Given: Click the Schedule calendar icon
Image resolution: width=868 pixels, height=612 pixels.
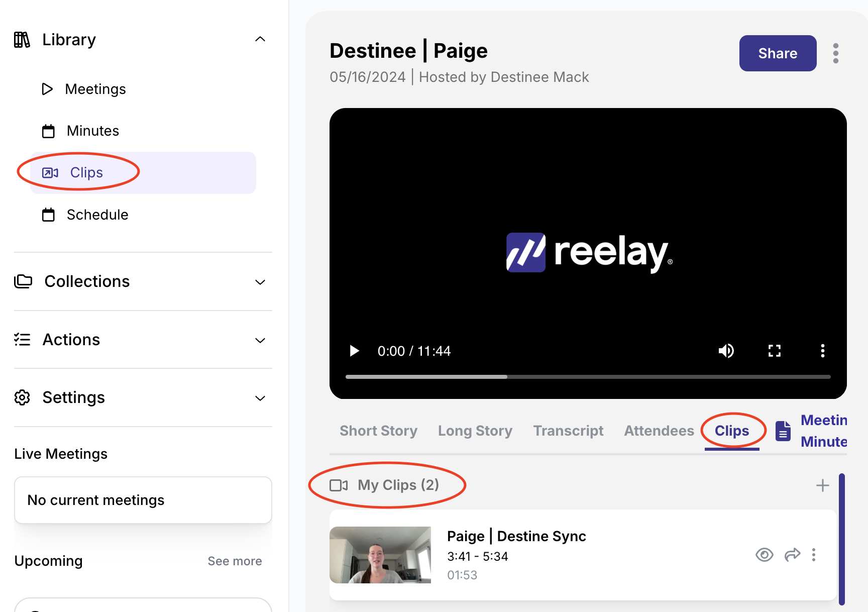Looking at the screenshot, I should (x=48, y=215).
